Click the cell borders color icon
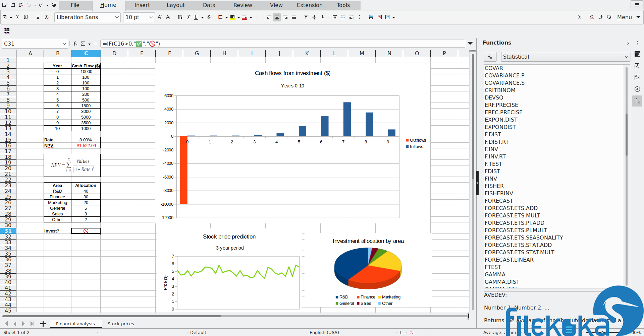The width and height of the screenshot is (644, 336). coord(220,17)
